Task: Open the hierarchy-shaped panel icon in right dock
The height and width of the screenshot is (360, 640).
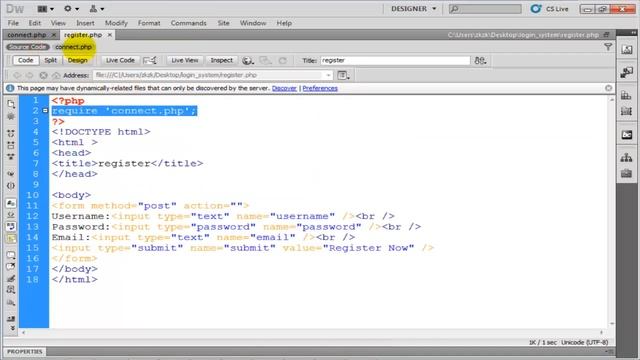Action: 627,158
